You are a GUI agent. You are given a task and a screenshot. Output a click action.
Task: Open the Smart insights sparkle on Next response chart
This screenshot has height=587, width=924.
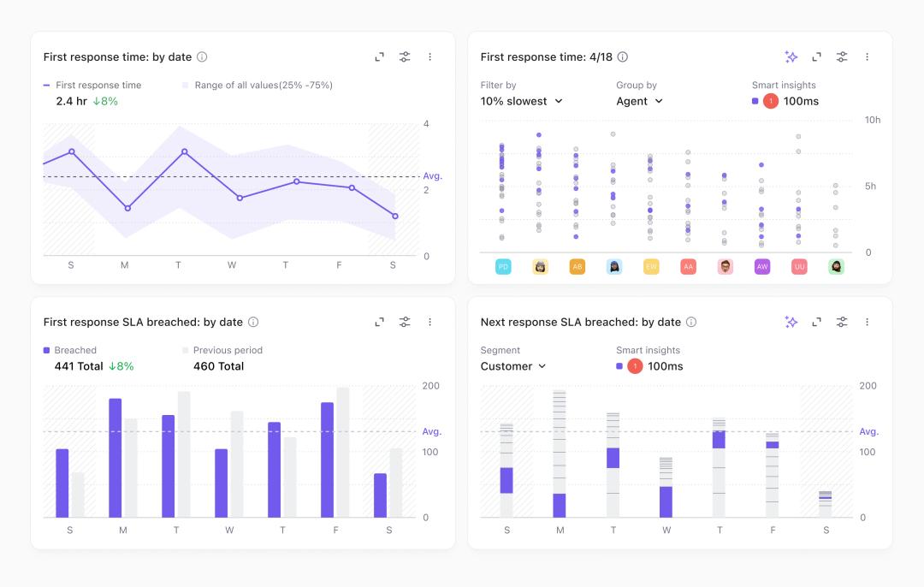pos(791,321)
